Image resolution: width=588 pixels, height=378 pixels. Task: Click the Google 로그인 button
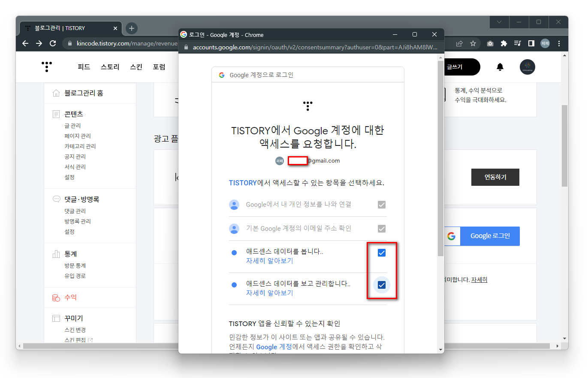coord(482,236)
